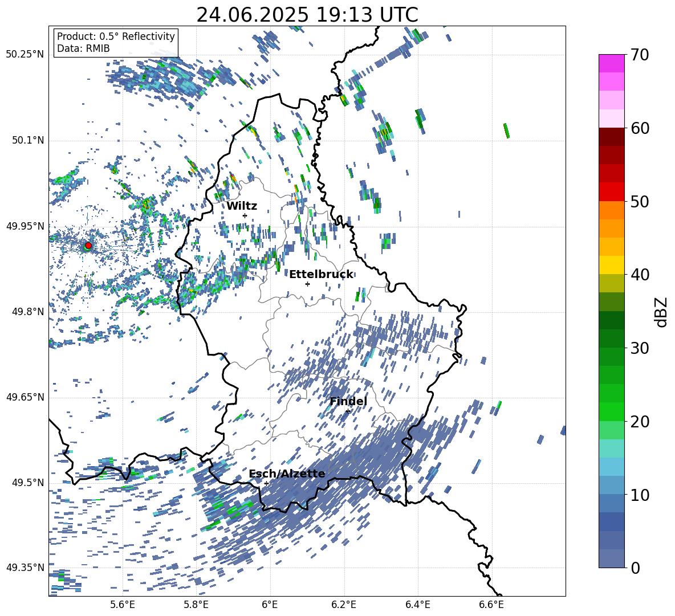Click the colorbar tick label 30
Image resolution: width=675 pixels, height=616 pixels.
point(640,348)
